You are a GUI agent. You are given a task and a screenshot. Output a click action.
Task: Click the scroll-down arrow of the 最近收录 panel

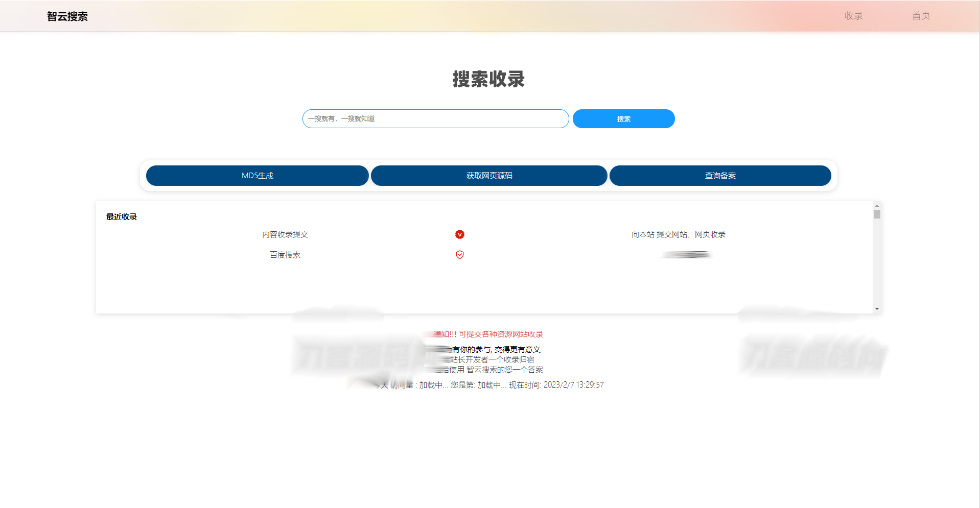877,309
